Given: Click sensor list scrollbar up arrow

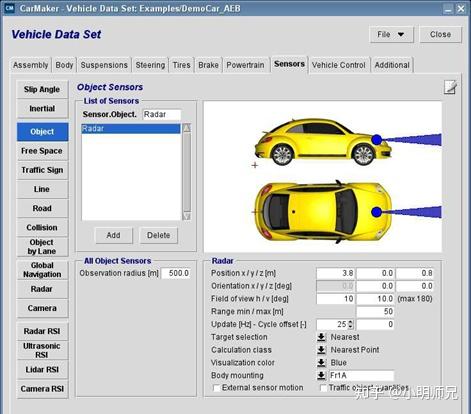Looking at the screenshot, I should [187, 128].
